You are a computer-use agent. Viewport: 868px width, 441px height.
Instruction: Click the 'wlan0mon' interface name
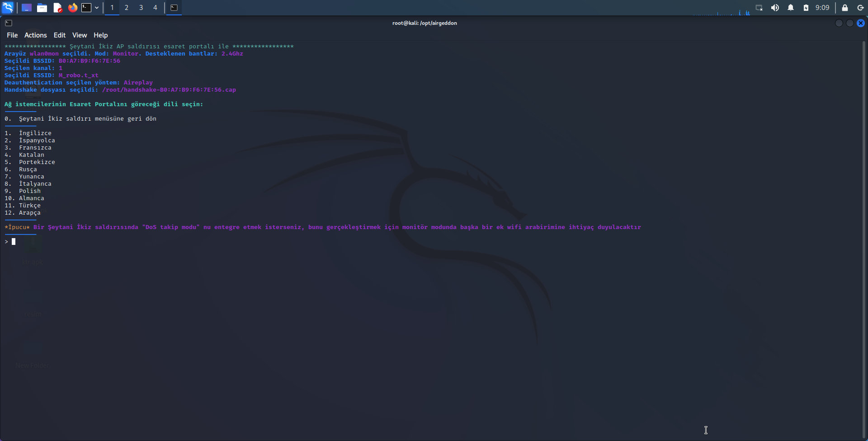(x=44, y=54)
